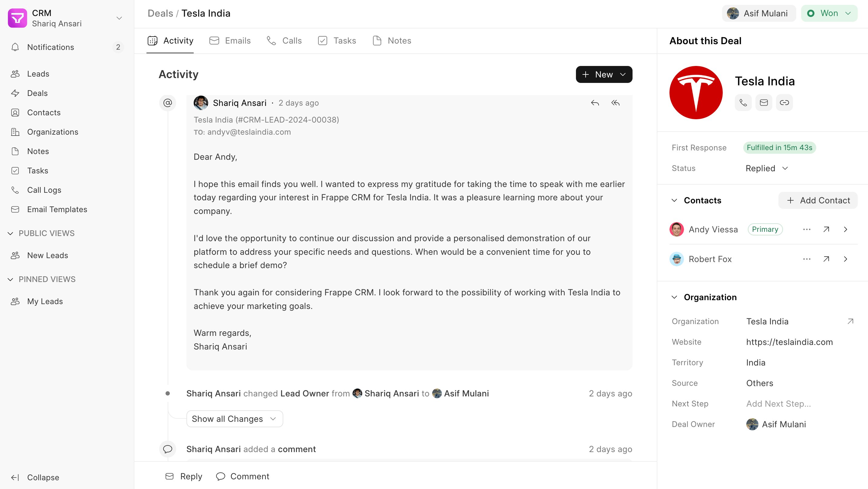Screen dimensions: 868x489
Task: Click the New activity button
Action: tap(604, 74)
